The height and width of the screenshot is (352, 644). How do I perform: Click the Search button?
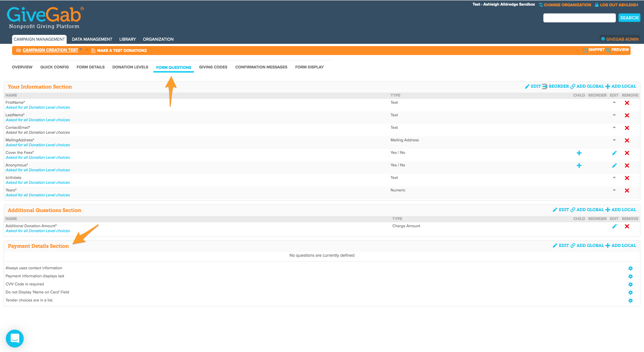click(x=629, y=18)
